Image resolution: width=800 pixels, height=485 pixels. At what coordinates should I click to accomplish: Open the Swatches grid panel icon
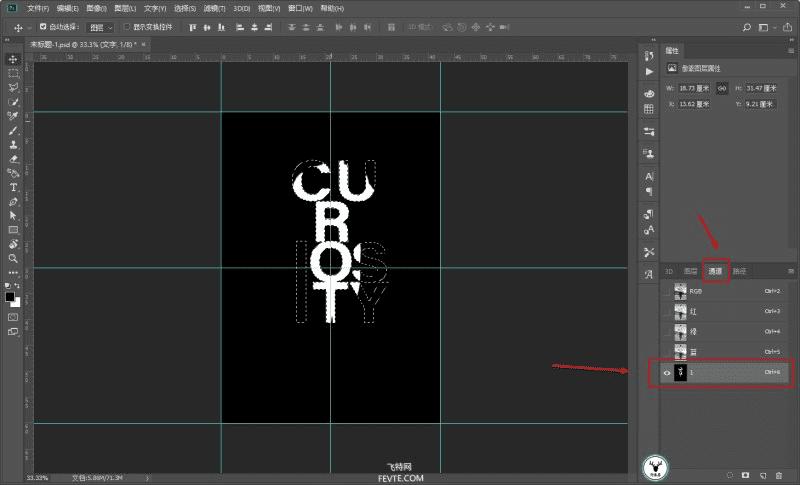click(x=649, y=109)
